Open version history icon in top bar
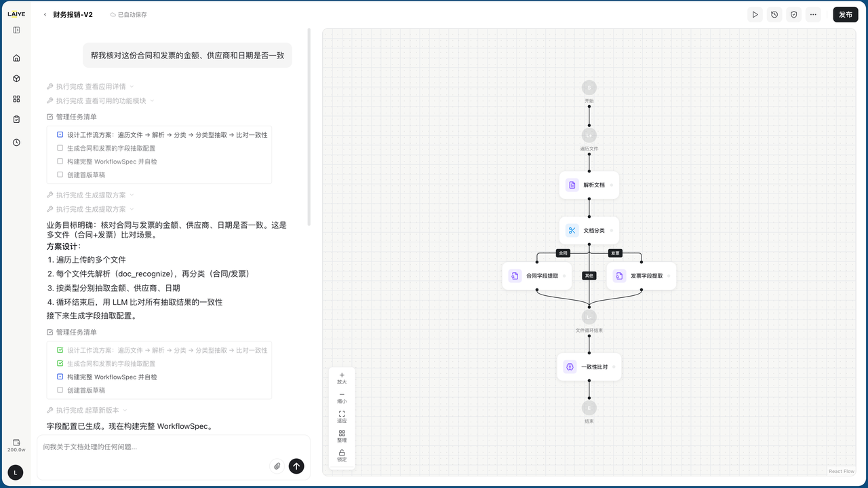The image size is (868, 488). [x=774, y=14]
